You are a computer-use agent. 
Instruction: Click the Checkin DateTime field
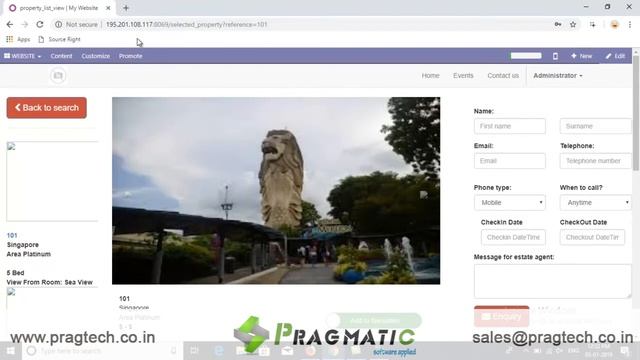(513, 237)
